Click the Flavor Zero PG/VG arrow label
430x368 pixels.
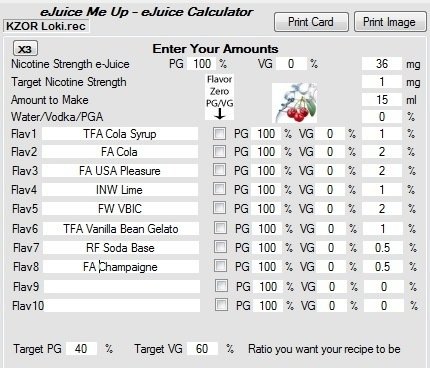coord(219,97)
